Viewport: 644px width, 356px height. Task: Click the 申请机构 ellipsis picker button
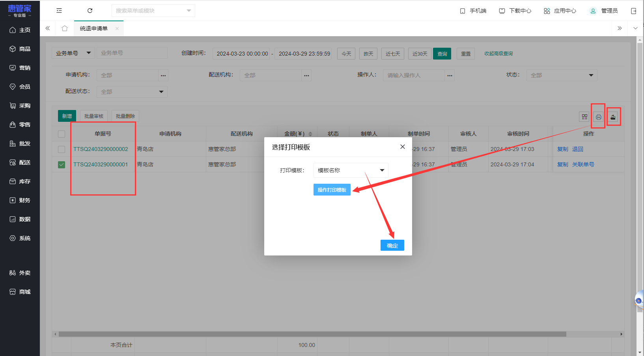click(163, 75)
